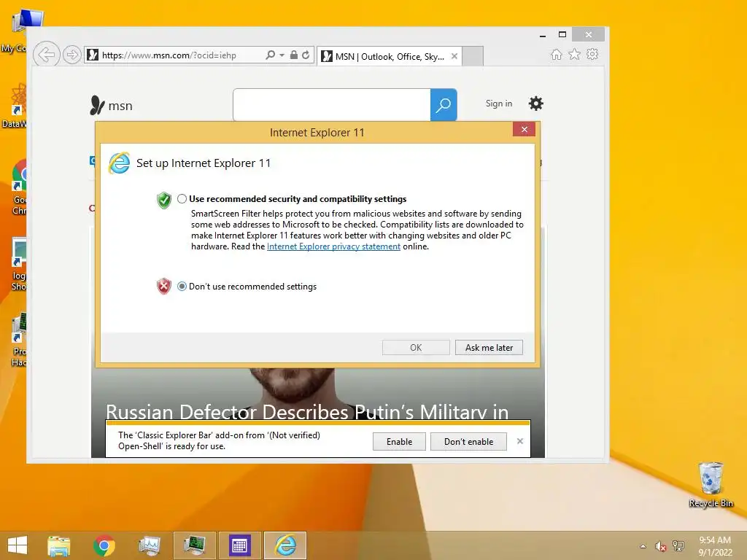Click Sign in on MSN page
The height and width of the screenshot is (560, 747).
499,104
